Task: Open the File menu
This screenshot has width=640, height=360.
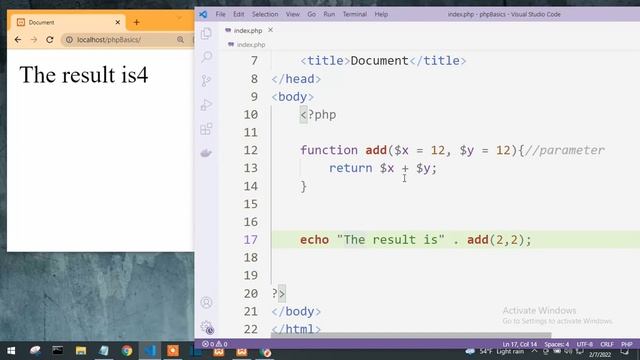Action: [x=220, y=14]
